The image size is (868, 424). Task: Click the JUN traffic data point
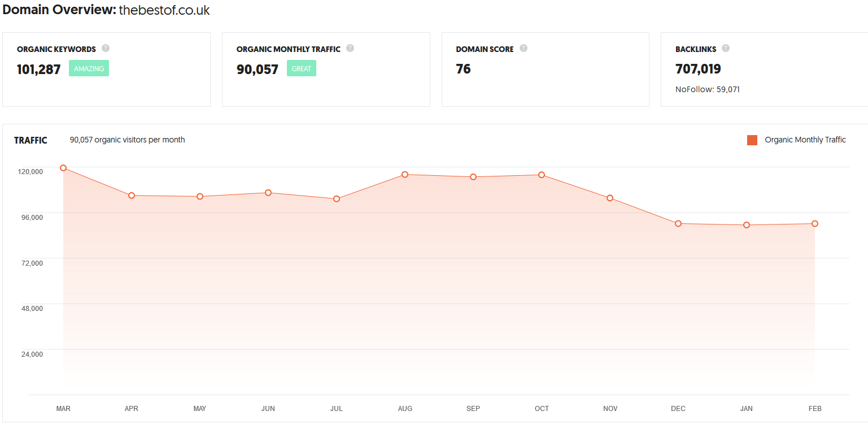point(268,193)
